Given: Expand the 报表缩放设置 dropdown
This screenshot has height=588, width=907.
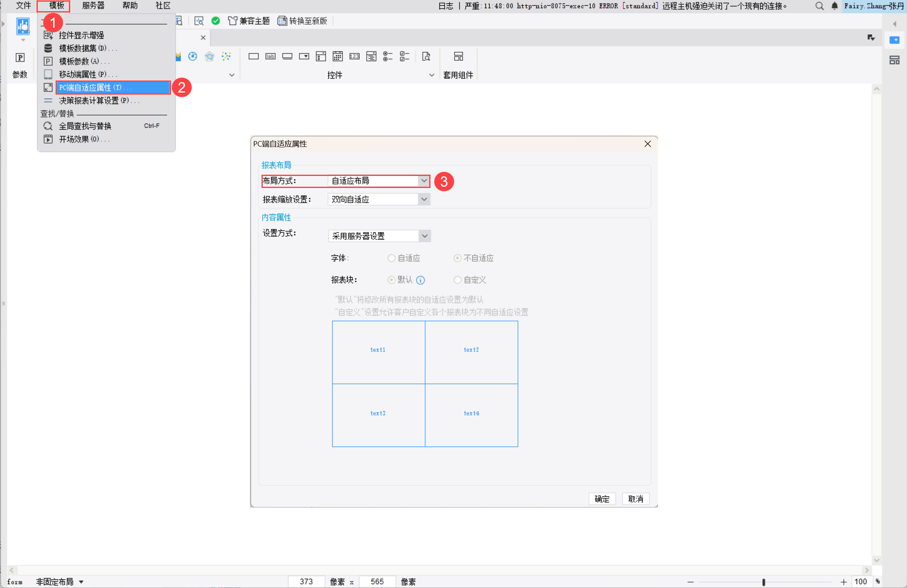Looking at the screenshot, I should click(x=423, y=200).
